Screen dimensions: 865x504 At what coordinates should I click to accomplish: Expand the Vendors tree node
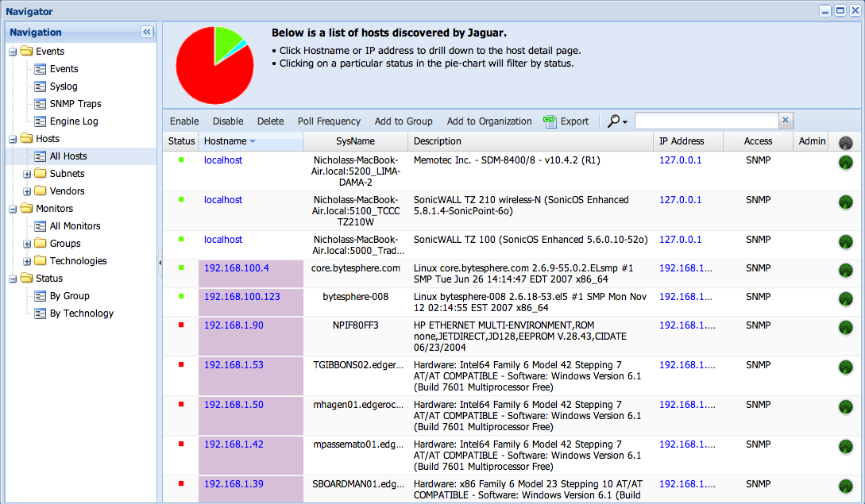pyautogui.click(x=27, y=191)
